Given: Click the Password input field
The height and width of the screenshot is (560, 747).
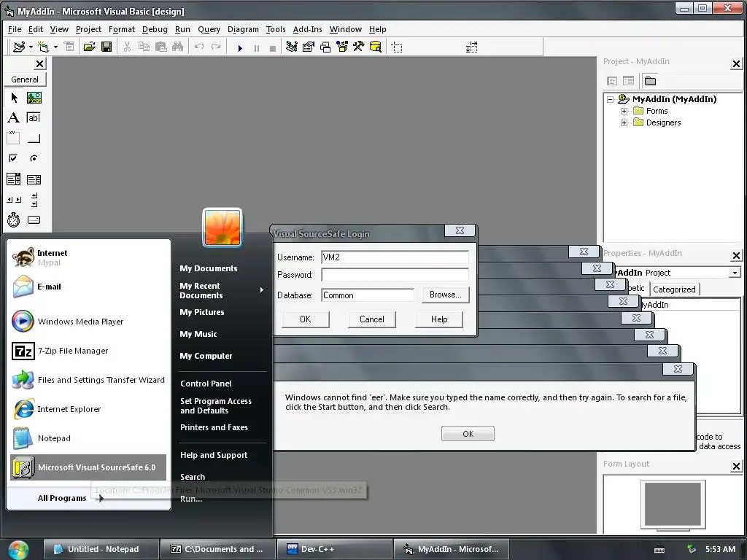Looking at the screenshot, I should click(x=395, y=275).
